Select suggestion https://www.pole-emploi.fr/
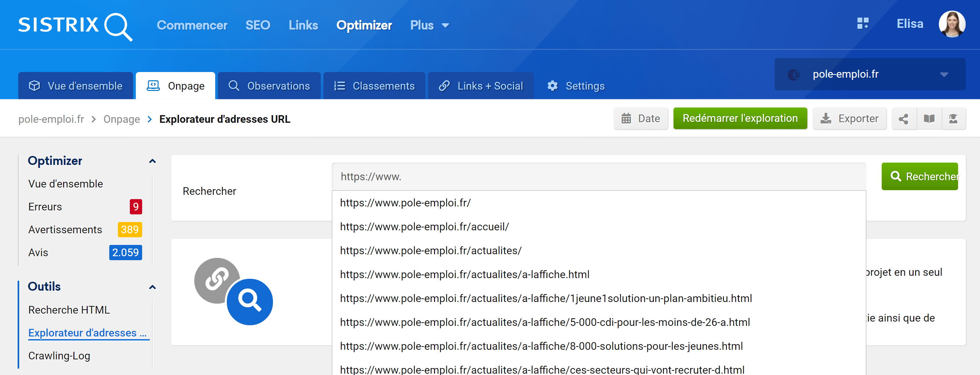 tap(599, 203)
